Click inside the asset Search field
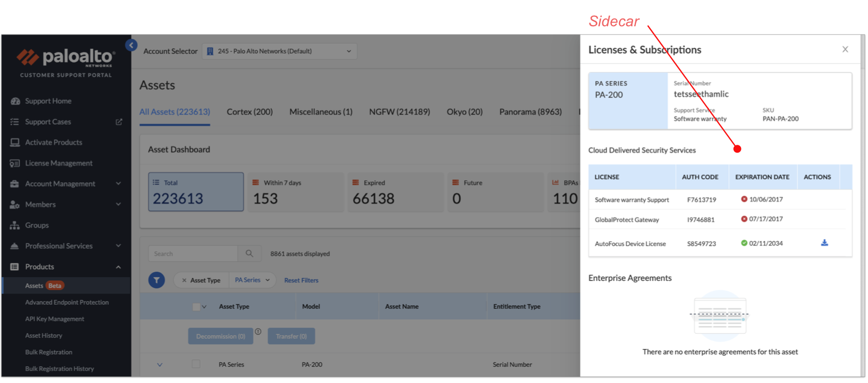This screenshot has width=868, height=383. pyautogui.click(x=193, y=253)
